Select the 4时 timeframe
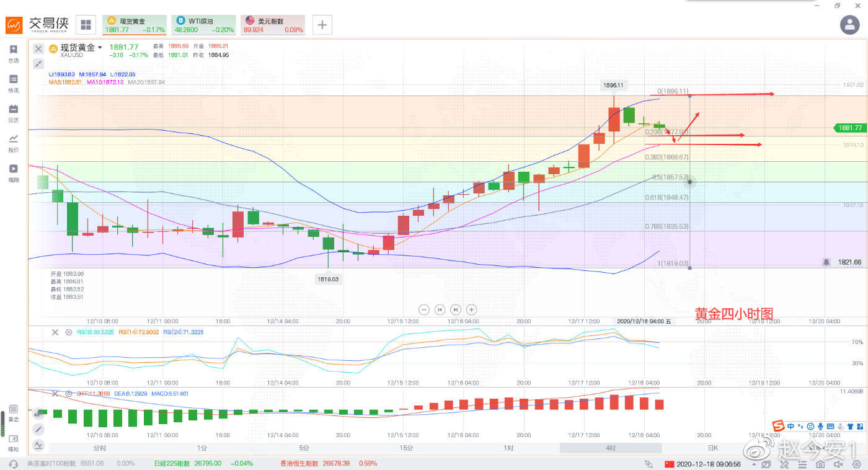Viewport: 868px width, 470px height. [611, 448]
